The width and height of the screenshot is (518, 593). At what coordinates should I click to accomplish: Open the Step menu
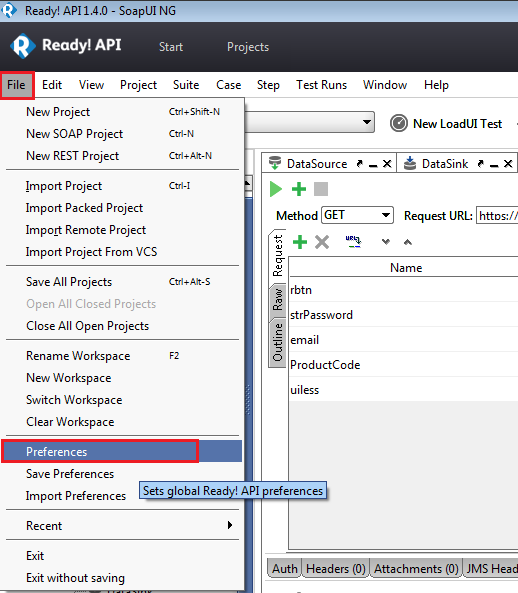tap(268, 85)
